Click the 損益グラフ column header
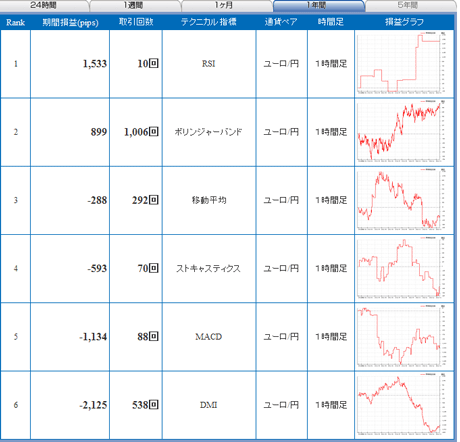Image resolution: width=460 pixels, height=442 pixels. 404,22
